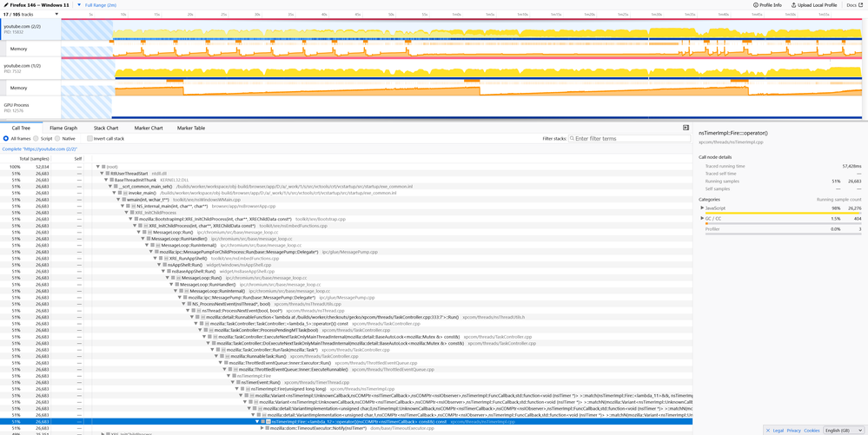
Task: Open the Docs link
Action: tap(855, 5)
